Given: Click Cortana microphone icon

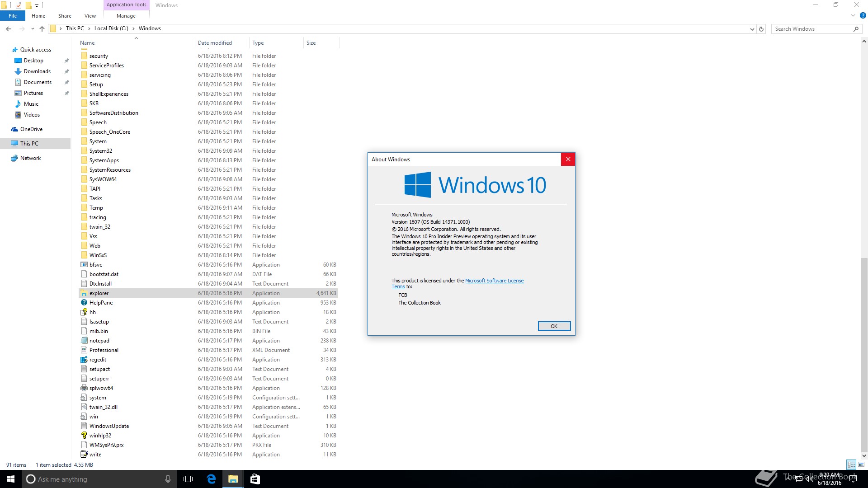Looking at the screenshot, I should (x=168, y=479).
